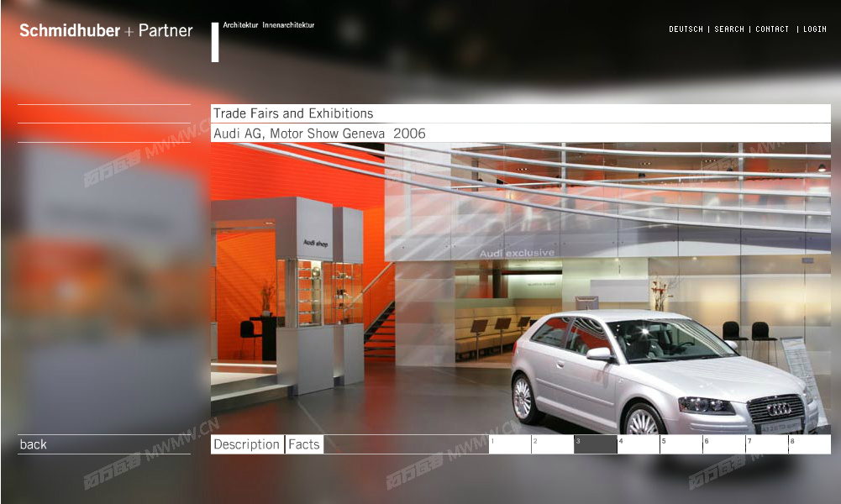Open the SEARCH page

click(x=729, y=29)
